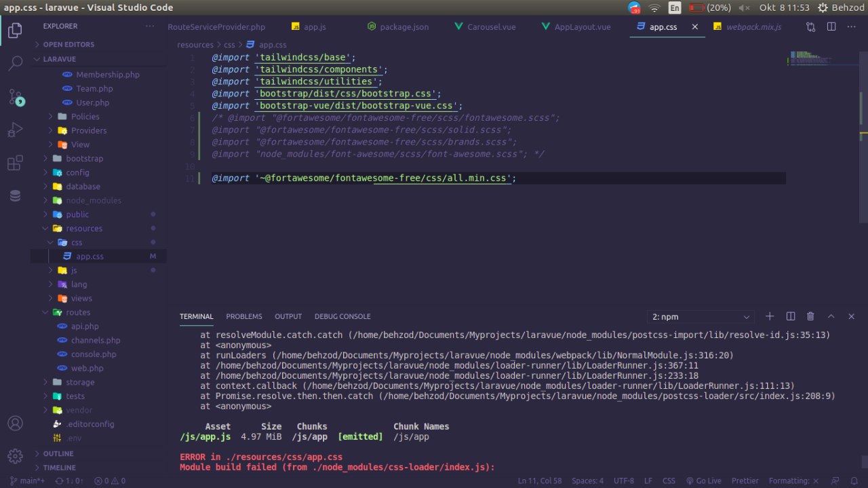Change language mode via CSS status item
The image size is (868, 488).
click(669, 481)
